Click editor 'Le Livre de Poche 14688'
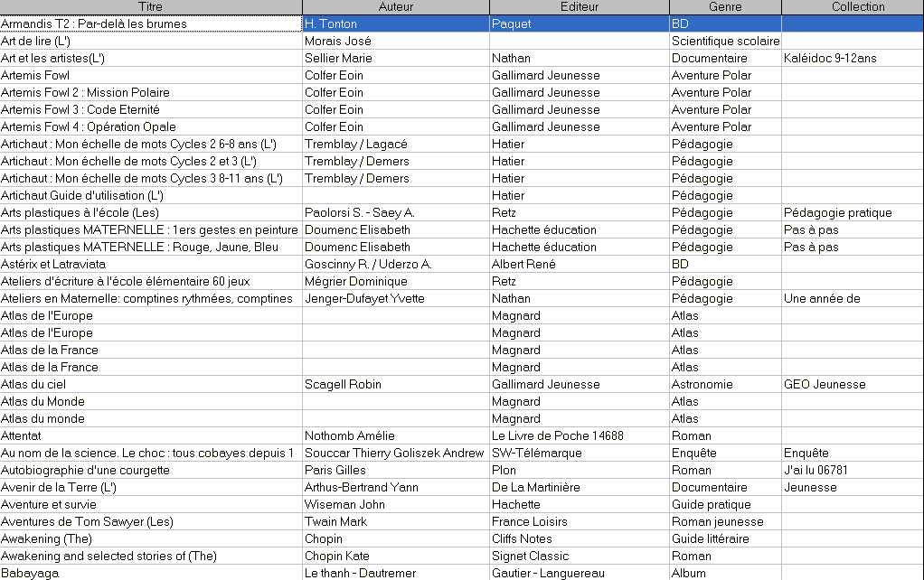The height and width of the screenshot is (580, 924). click(x=558, y=435)
